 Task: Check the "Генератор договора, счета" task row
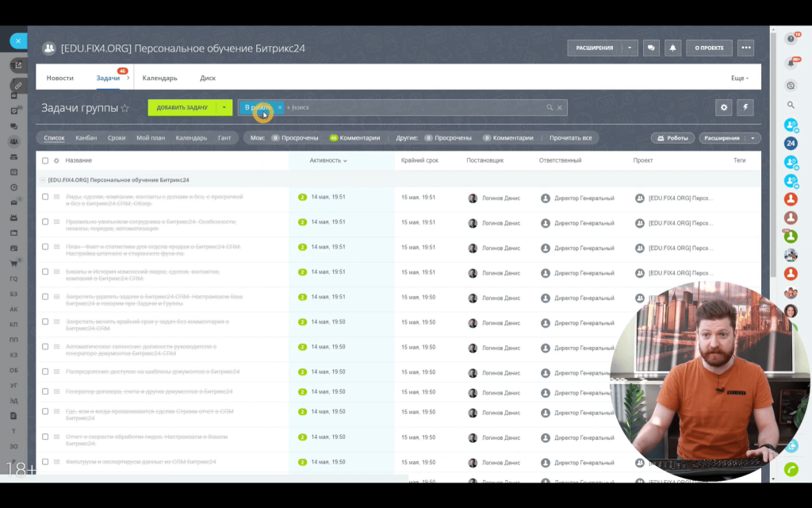[45, 391]
